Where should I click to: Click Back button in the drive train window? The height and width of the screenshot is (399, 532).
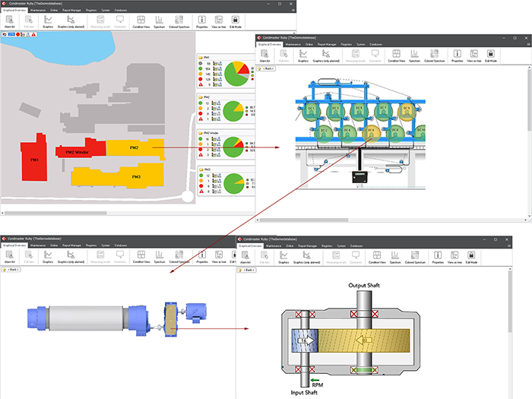11,269
